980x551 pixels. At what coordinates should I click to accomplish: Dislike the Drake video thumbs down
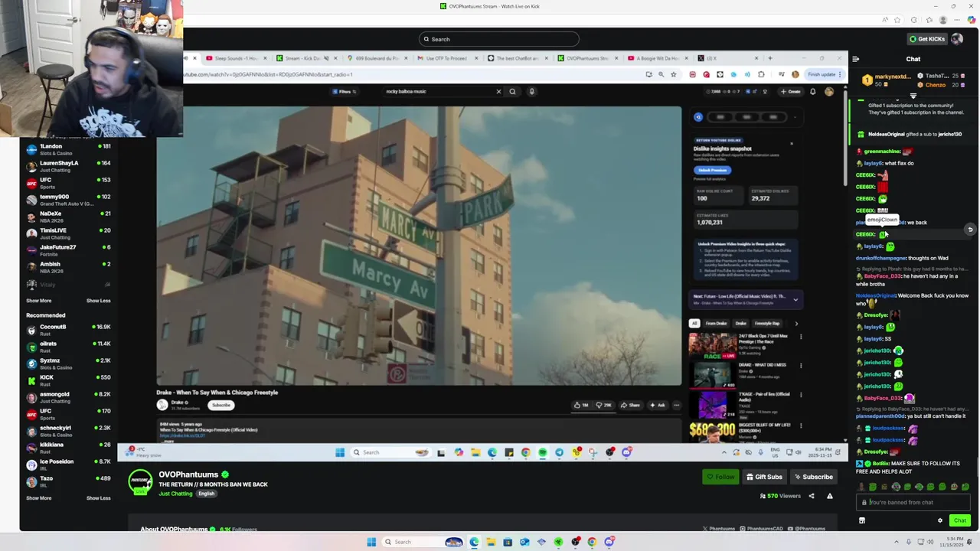coord(603,406)
